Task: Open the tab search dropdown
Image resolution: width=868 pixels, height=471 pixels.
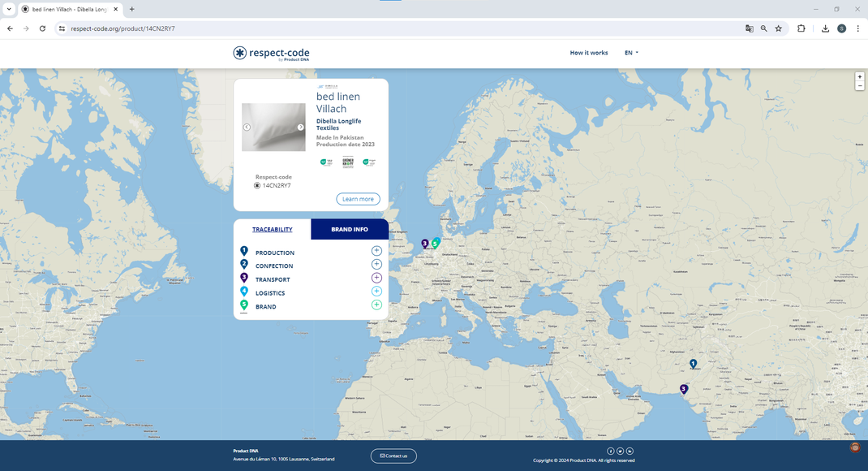Action: coord(9,9)
